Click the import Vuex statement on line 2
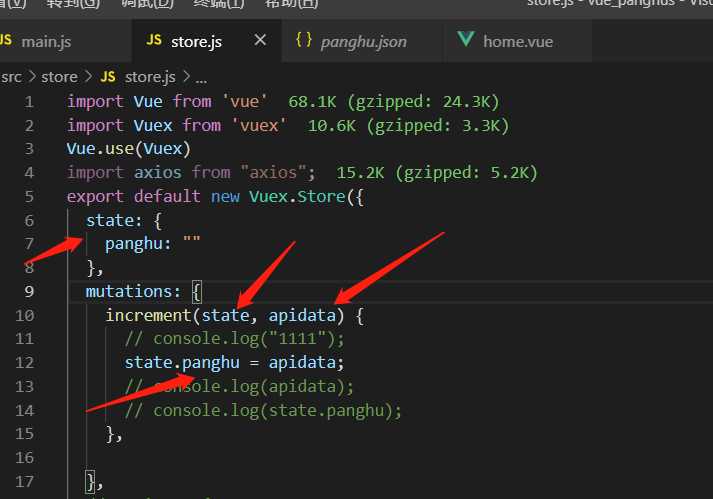 176,126
